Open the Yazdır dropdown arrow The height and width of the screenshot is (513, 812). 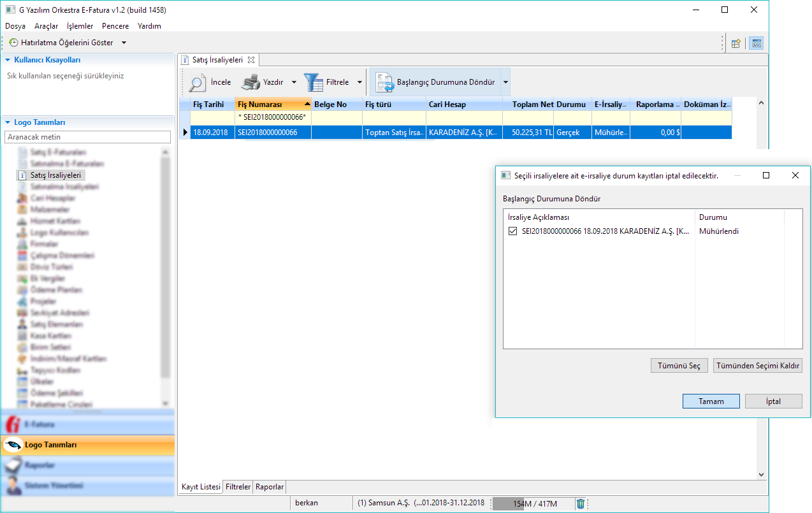pos(294,82)
